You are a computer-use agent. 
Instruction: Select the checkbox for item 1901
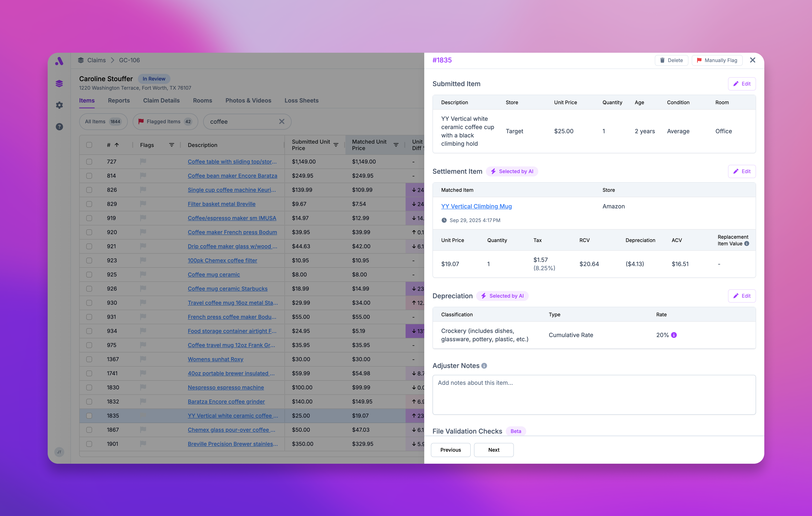tap(89, 444)
